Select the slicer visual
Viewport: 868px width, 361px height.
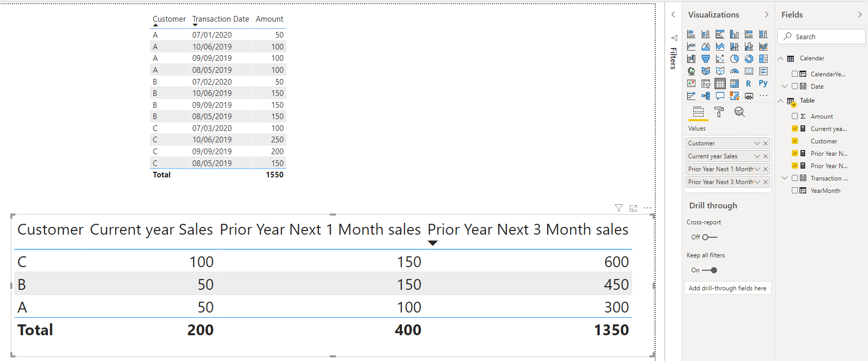coord(706,84)
